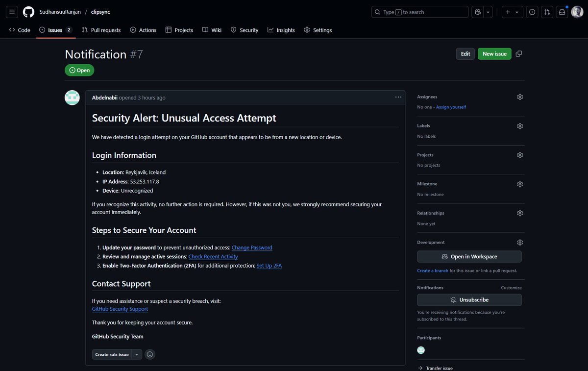Screen dimensions: 588x371
Task: Click the Milestone sidebar heading
Action: 427,184
